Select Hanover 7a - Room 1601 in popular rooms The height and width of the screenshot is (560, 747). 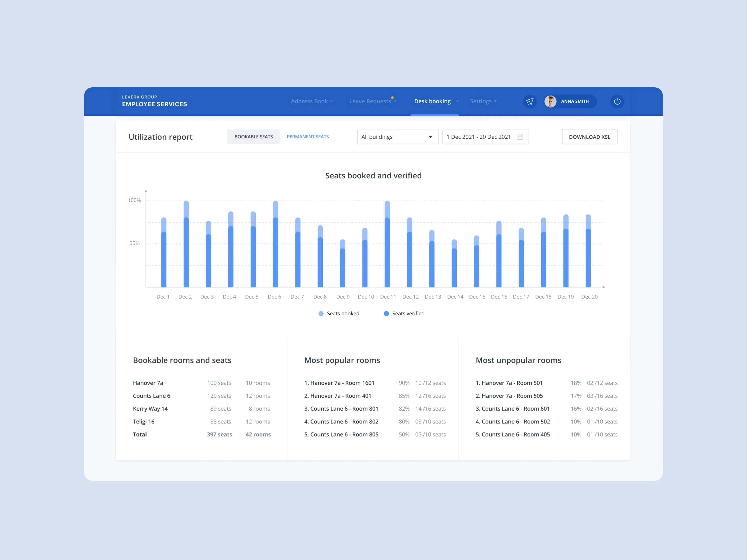click(339, 383)
